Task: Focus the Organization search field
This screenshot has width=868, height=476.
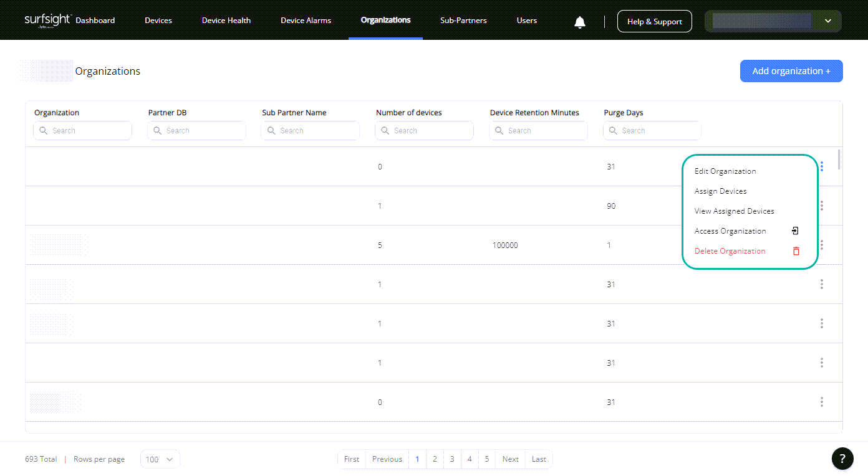Action: click(x=83, y=131)
